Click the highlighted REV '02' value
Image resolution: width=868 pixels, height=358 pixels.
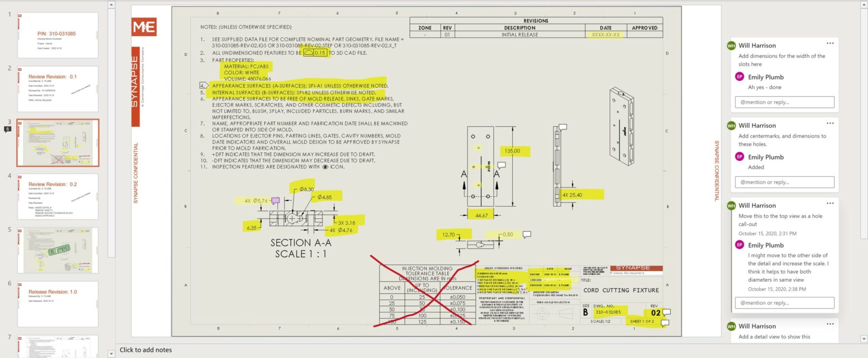coord(656,313)
